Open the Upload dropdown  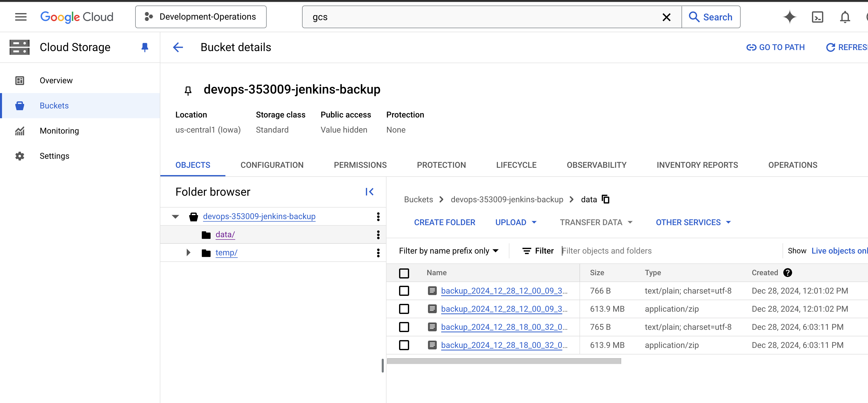[515, 222]
